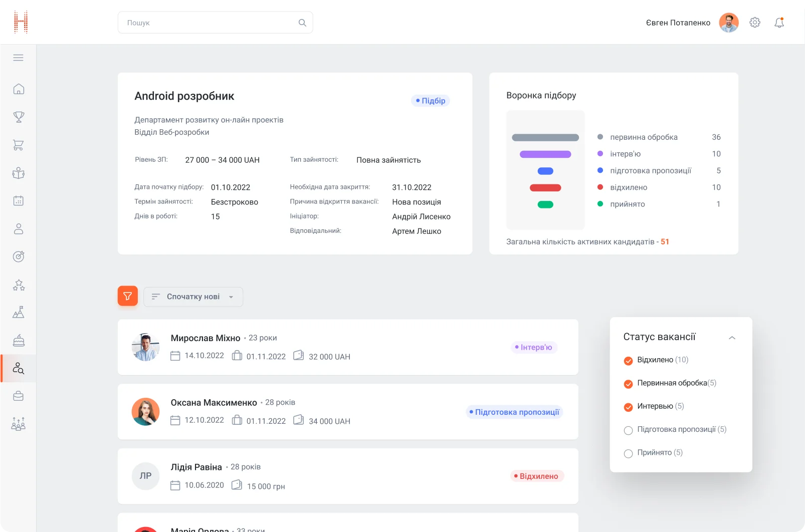Open the calendar icon in sidebar
The image size is (805, 532).
pos(19,201)
